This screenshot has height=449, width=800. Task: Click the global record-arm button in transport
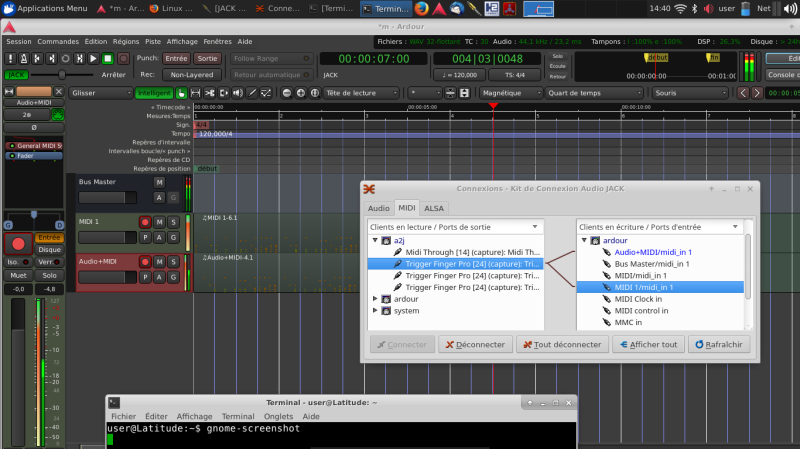click(121, 58)
